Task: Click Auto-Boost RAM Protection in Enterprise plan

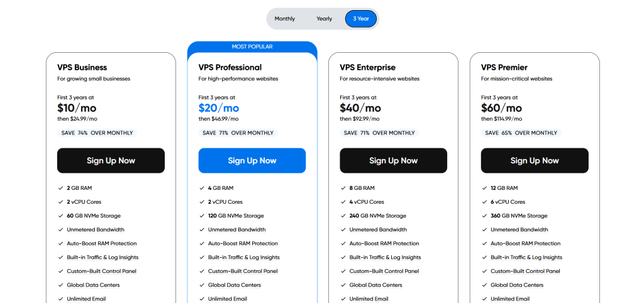Action: [x=384, y=243]
